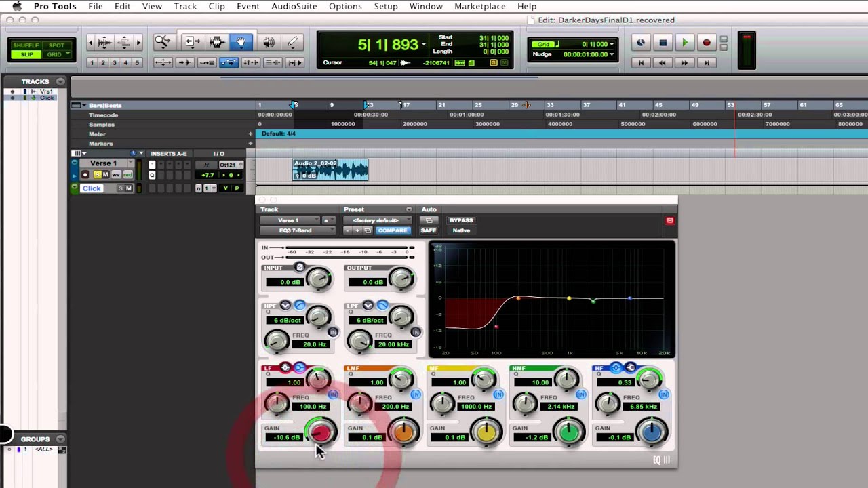Image resolution: width=868 pixels, height=488 pixels.
Task: Open the main counter format dropdown
Action: pyautogui.click(x=424, y=45)
